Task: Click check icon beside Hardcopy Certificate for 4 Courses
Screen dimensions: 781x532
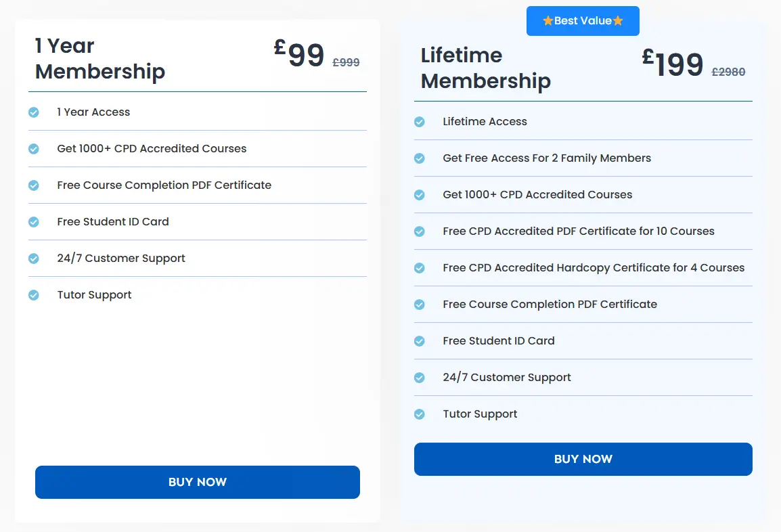Action: coord(420,268)
